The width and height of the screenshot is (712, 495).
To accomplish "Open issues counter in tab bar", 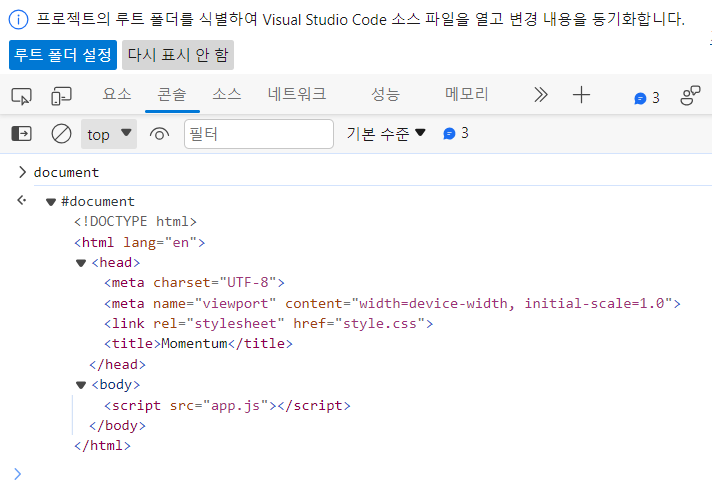I will click(x=647, y=98).
